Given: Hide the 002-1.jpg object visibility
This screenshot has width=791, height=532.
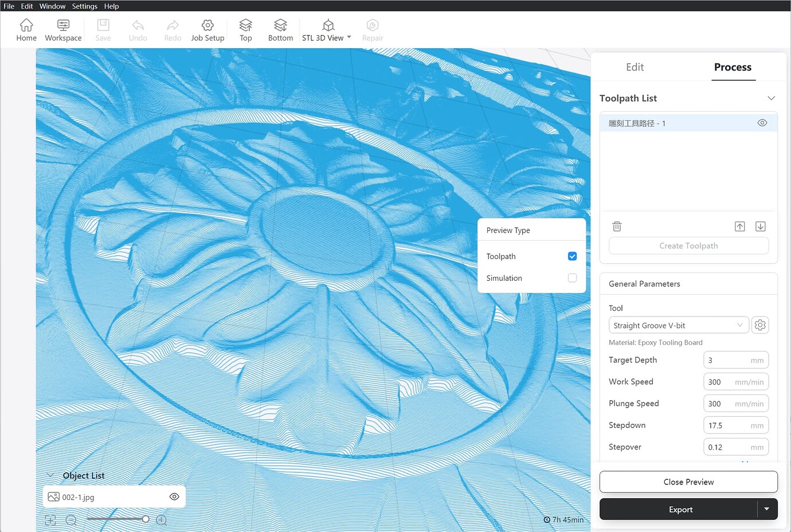Looking at the screenshot, I should click(174, 496).
